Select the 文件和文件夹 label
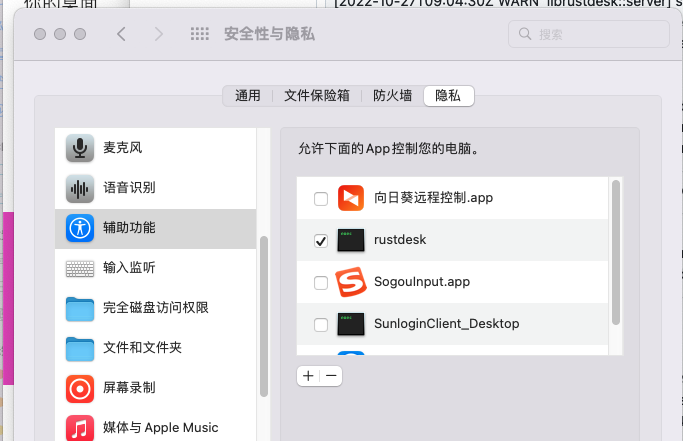The height and width of the screenshot is (441, 683). click(142, 348)
